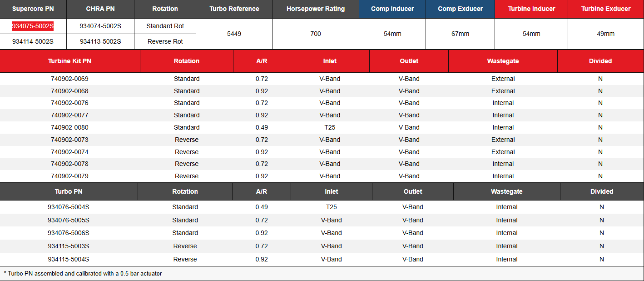Select turbo part number 934115-5003S
Viewport: 644px width, 281px height.
pos(69,246)
